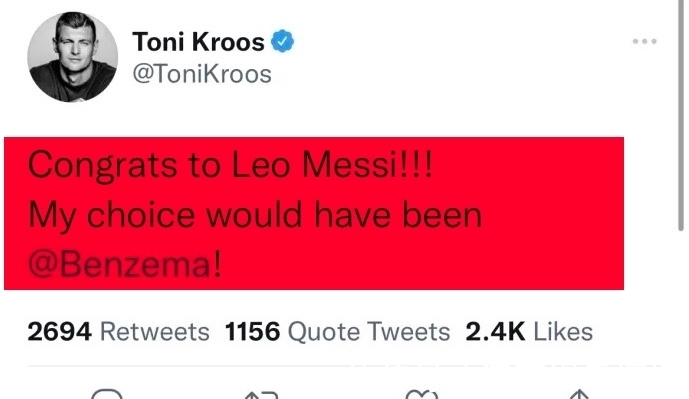Click the blue verified badge
The height and width of the screenshot is (399, 689).
[282, 42]
